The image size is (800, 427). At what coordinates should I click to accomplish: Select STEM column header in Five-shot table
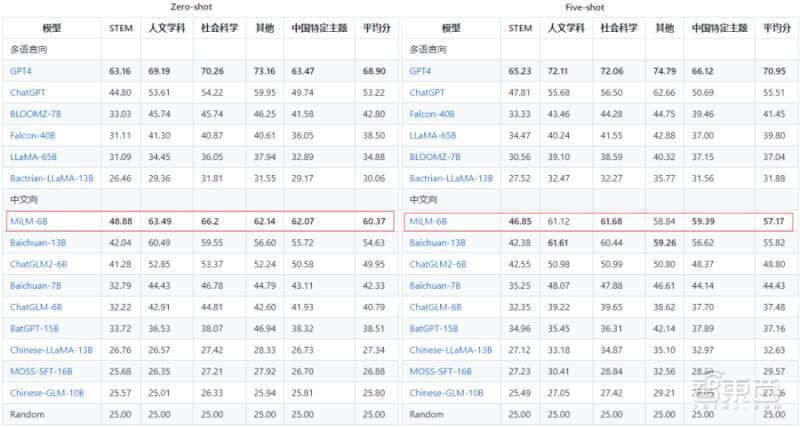point(520,28)
